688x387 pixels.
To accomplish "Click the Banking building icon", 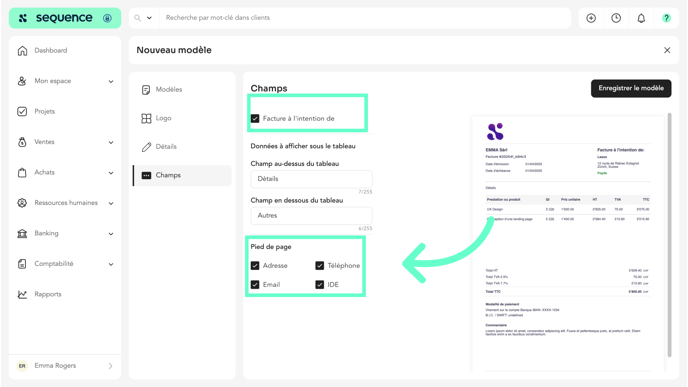I will 22,233.
